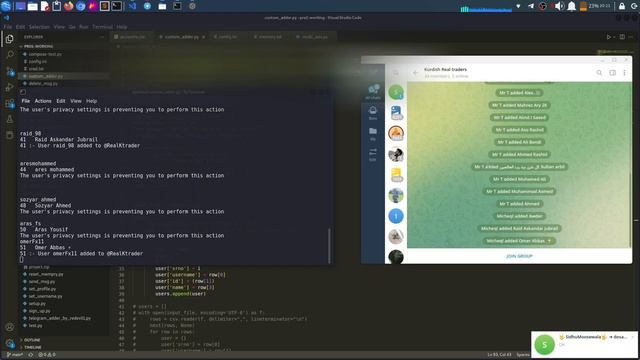Expand the OUTLINE section
The height and width of the screenshot is (360, 640).
point(32,340)
